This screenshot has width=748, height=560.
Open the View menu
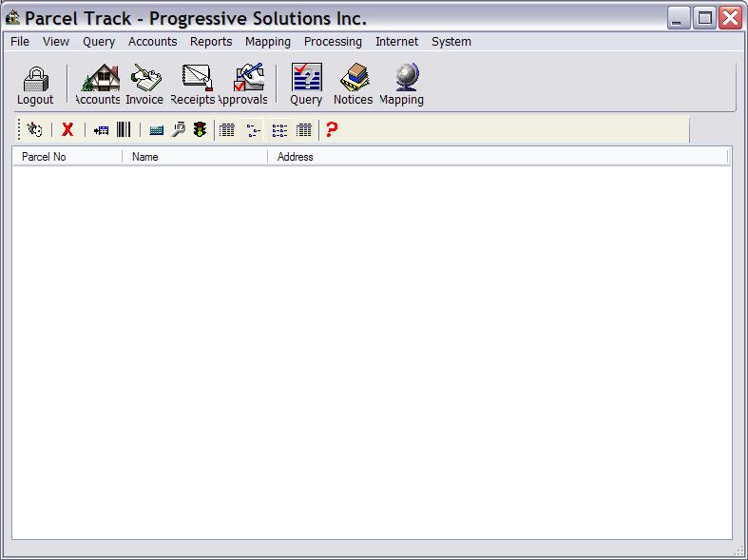(56, 42)
